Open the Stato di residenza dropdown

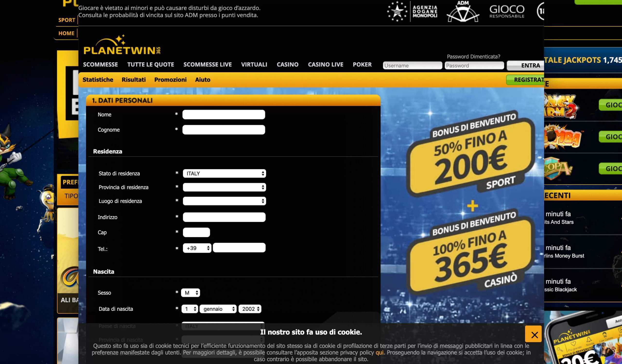pyautogui.click(x=224, y=173)
